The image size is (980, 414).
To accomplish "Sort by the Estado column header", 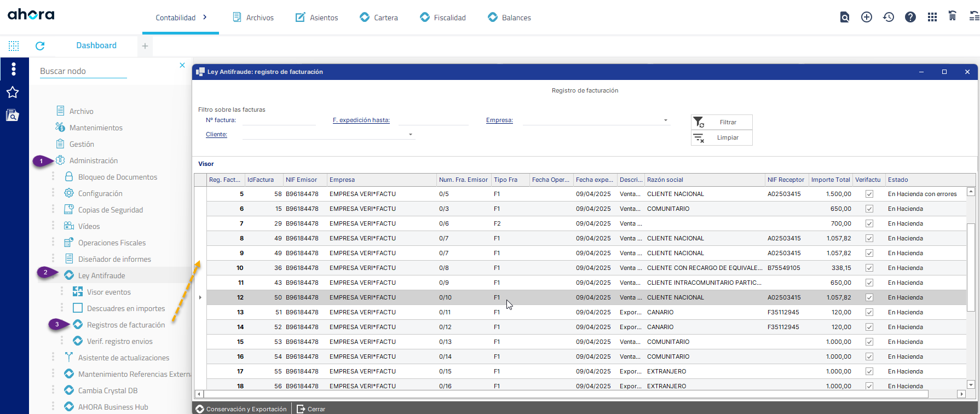I will click(898, 180).
